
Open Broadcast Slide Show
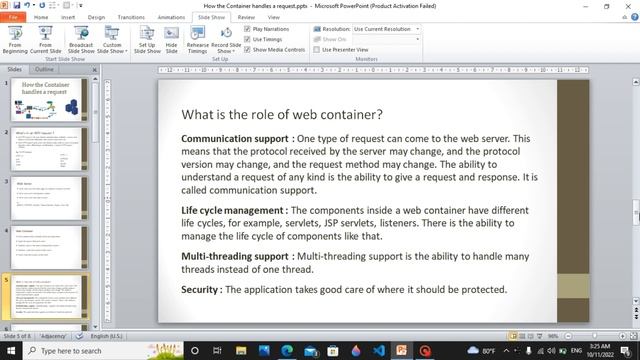81,40
